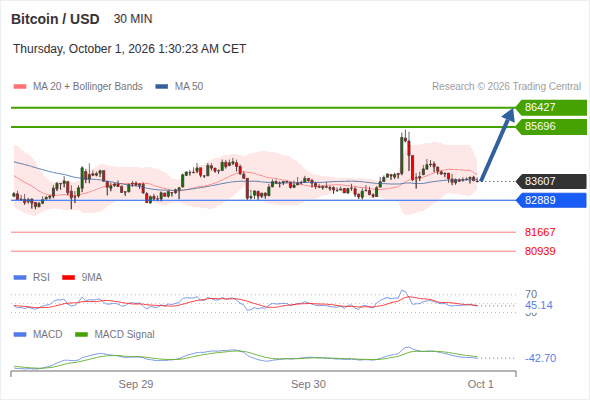Image resolution: width=590 pixels, height=400 pixels.
Task: Click the RSI 45.14 value label
Action: [539, 305]
